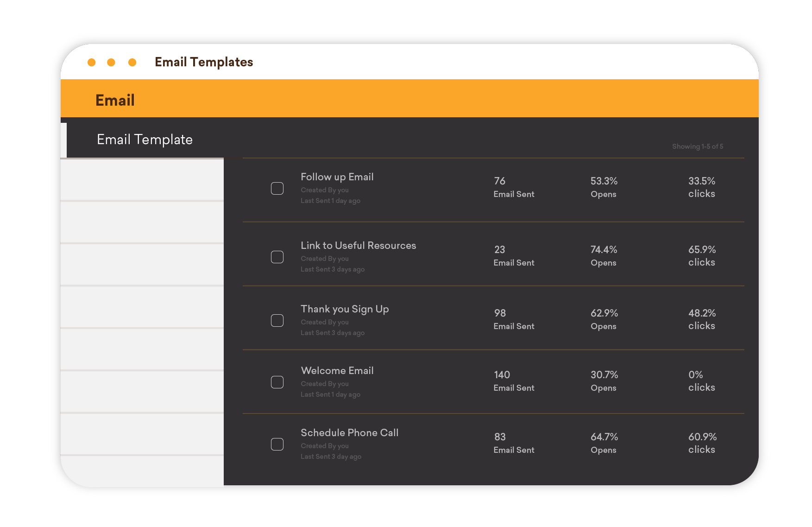Select the Email Template tab
This screenshot has width=812, height=527.
(x=145, y=140)
